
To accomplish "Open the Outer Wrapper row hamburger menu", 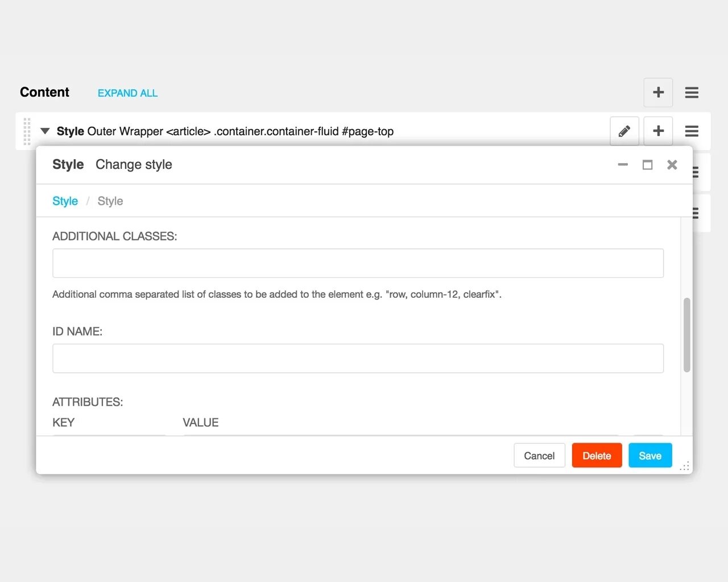I will coord(692,131).
